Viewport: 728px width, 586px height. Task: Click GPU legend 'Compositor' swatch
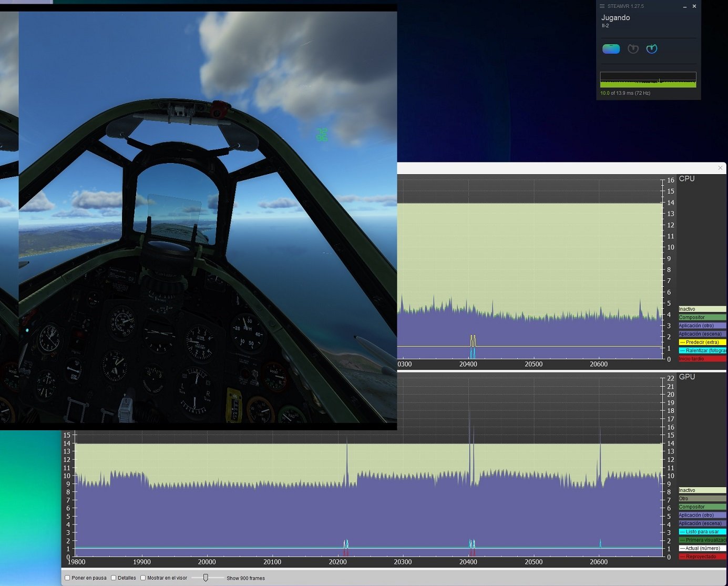702,507
